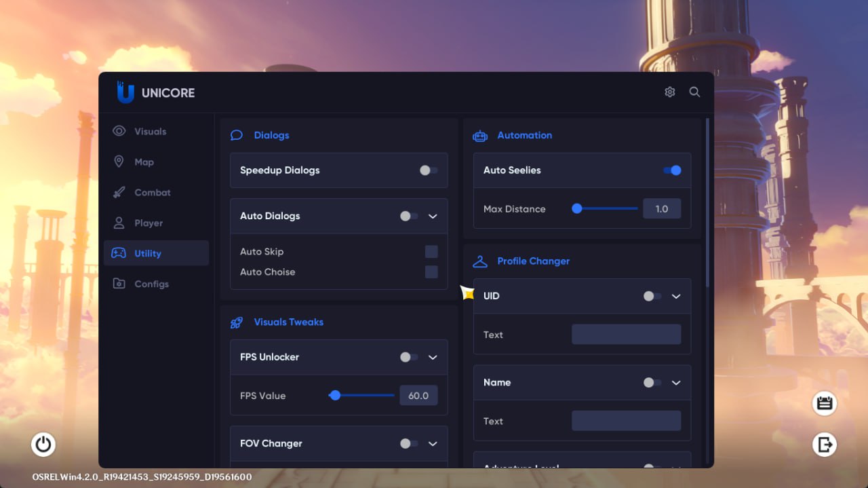Select the Utility tab
This screenshot has height=488, width=868.
156,253
